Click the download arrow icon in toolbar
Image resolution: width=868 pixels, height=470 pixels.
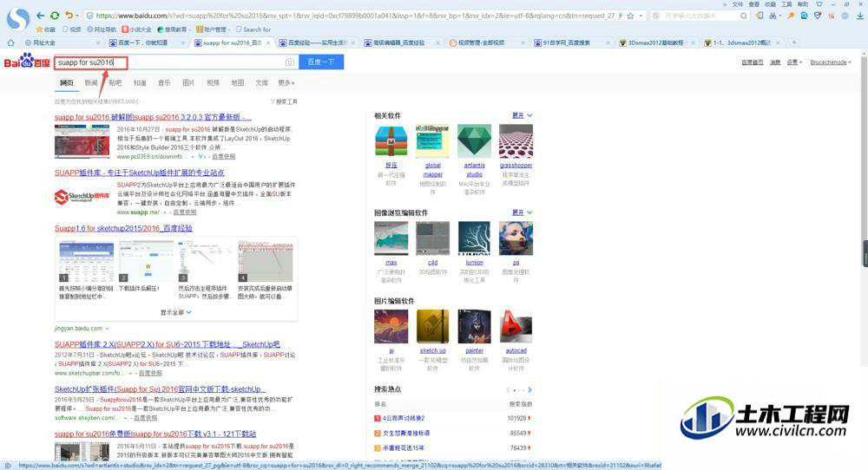click(x=859, y=16)
